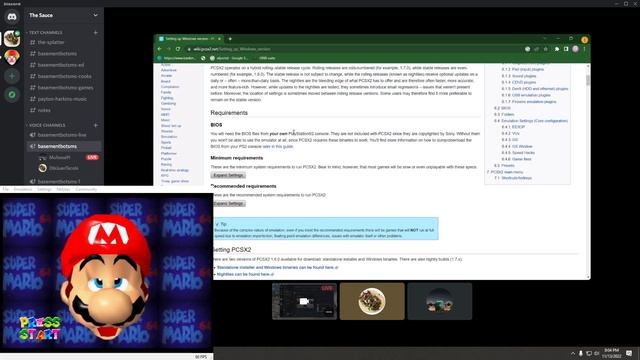Open a new tab in Chrome
The width and height of the screenshot is (640, 360).
230,39
